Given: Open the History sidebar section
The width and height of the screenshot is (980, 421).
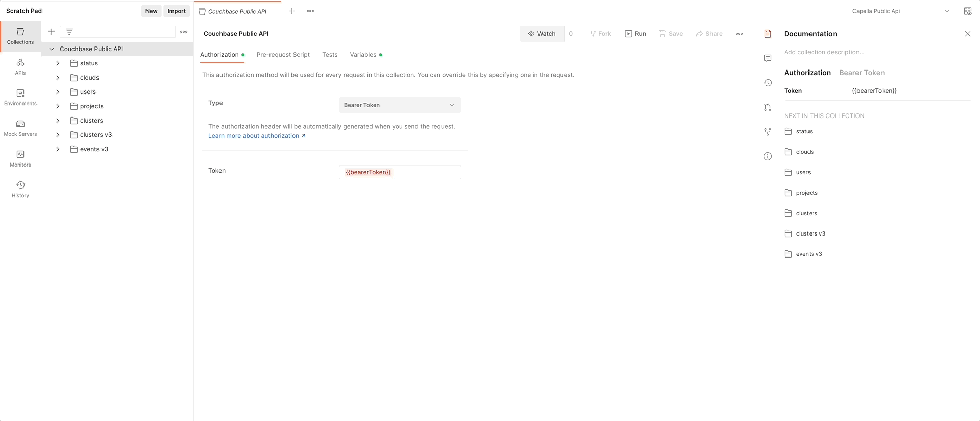Looking at the screenshot, I should coord(20,190).
